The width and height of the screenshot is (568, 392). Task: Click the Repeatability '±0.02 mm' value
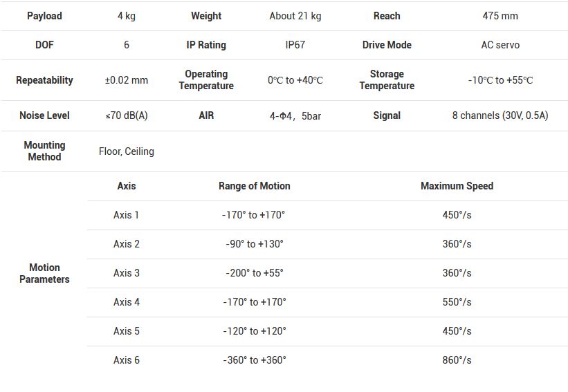pos(127,80)
